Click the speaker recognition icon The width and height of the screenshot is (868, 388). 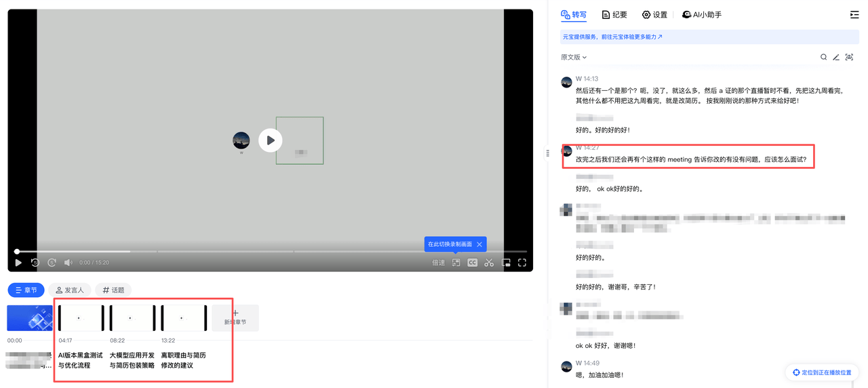(x=849, y=58)
